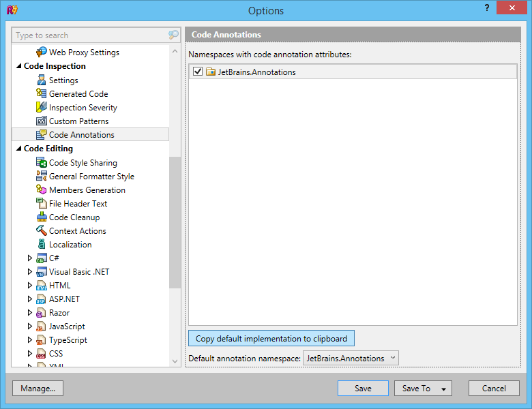532x409 pixels.
Task: Expand the TypeScript node
Action: click(x=30, y=340)
